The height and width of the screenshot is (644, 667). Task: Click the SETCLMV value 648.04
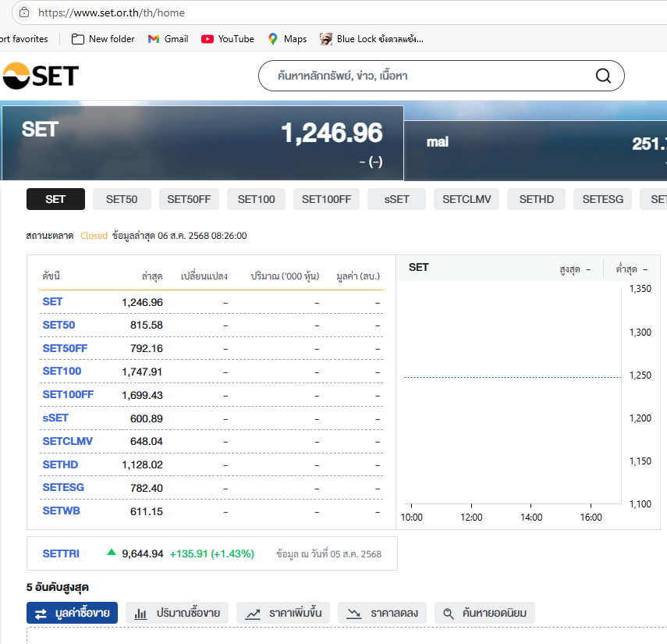click(147, 441)
